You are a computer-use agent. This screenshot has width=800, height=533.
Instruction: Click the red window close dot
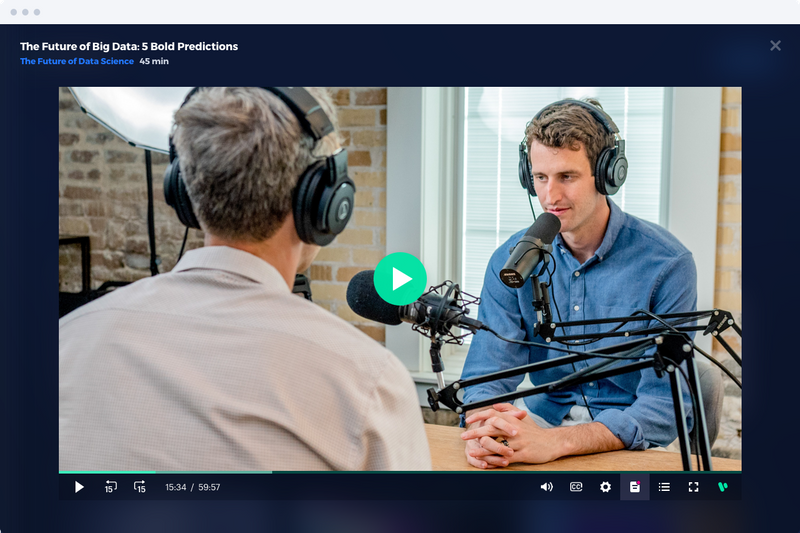point(13,12)
